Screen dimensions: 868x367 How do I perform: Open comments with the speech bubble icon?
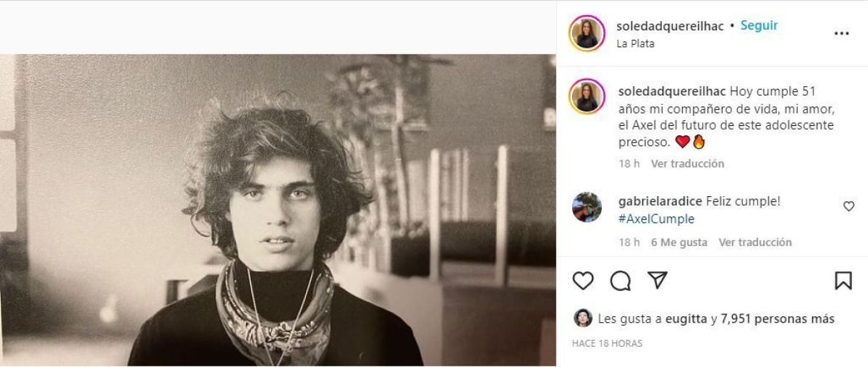click(x=620, y=281)
